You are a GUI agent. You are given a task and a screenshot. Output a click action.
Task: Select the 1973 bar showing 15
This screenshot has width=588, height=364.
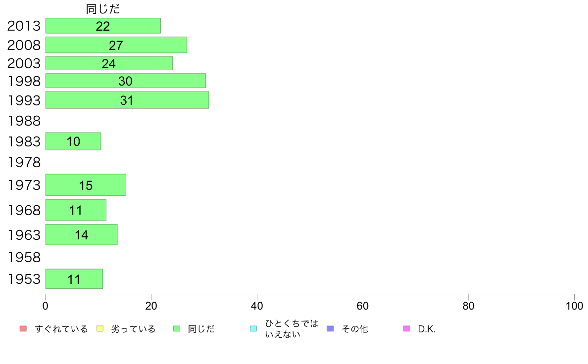pos(86,185)
